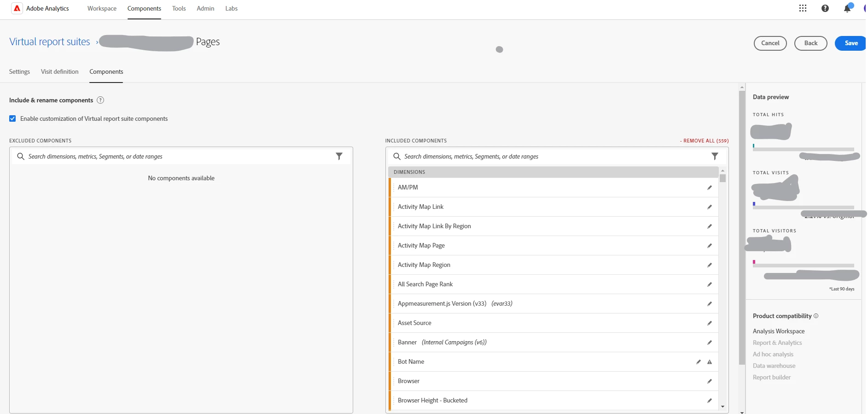This screenshot has height=414, width=868.
Task: Click Remove All (559) link
Action: [x=705, y=141]
